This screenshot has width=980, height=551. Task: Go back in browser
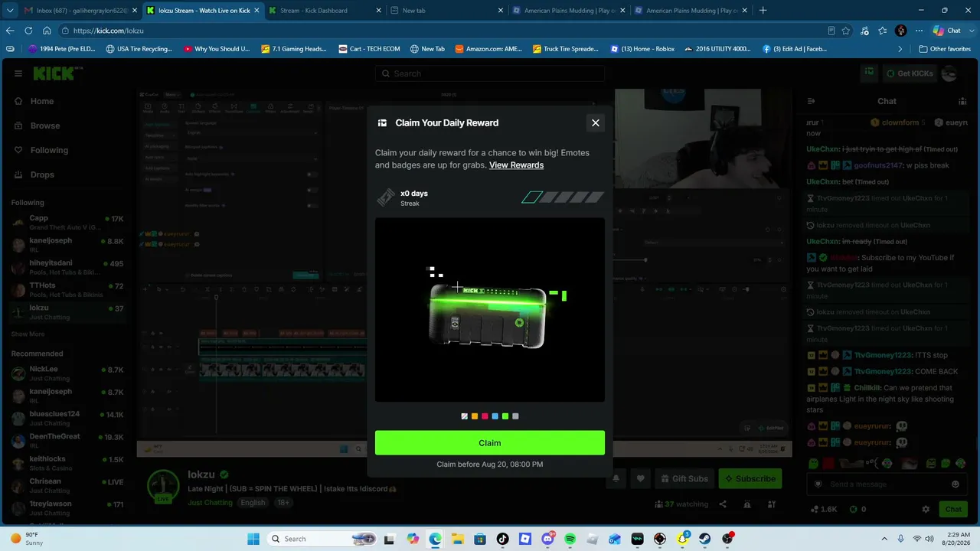(10, 31)
